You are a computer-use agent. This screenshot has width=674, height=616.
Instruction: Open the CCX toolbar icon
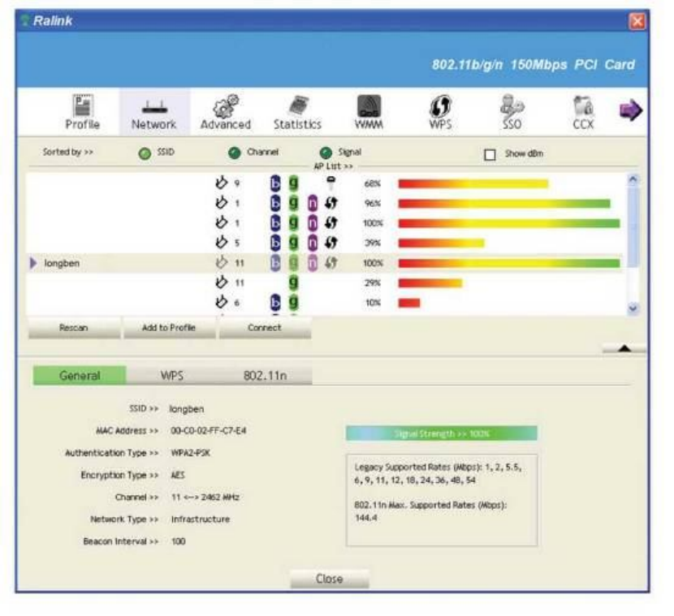tap(583, 112)
